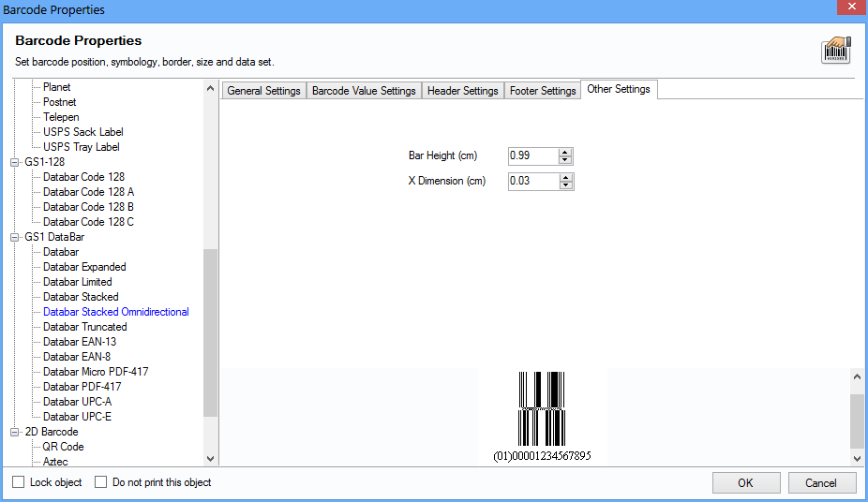Select Databar Code 128 B
Viewport: 868px width, 502px height.
point(88,207)
